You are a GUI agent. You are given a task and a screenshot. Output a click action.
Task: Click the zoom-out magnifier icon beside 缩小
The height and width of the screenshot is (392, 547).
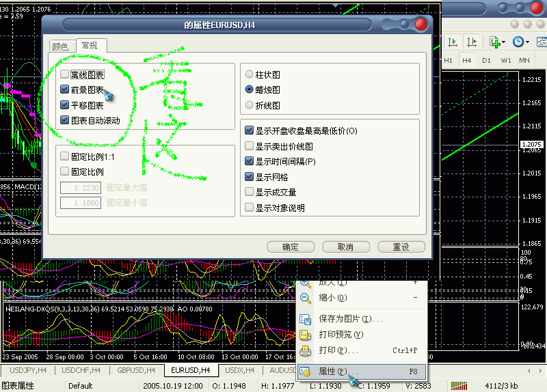click(306, 298)
